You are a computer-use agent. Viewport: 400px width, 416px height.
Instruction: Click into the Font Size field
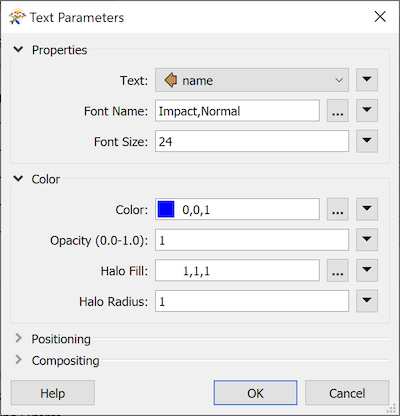(x=252, y=141)
